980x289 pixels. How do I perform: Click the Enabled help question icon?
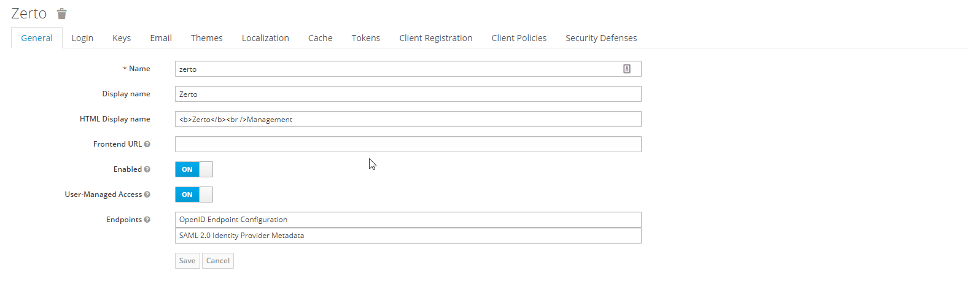click(147, 169)
